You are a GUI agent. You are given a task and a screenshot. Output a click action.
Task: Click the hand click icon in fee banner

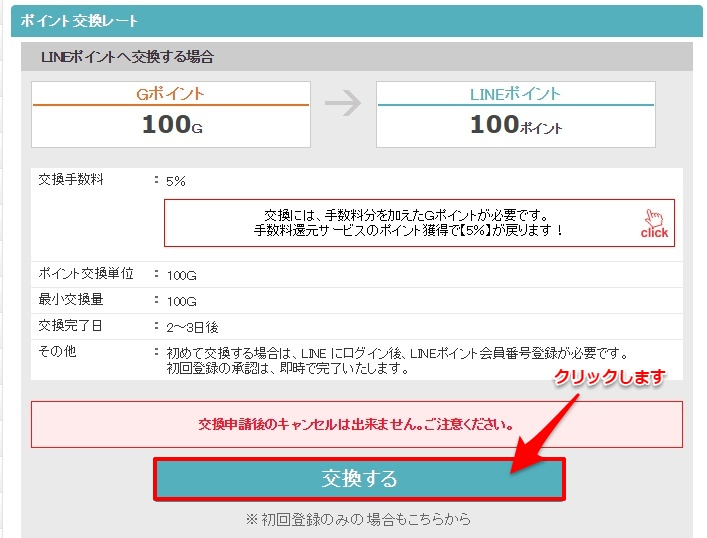pyautogui.click(x=654, y=223)
